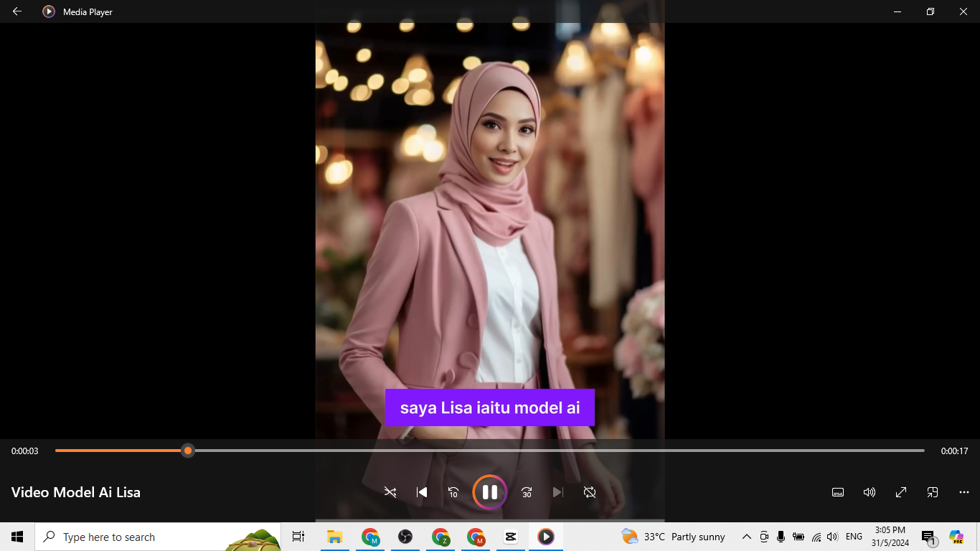Go back with the arrow button
The width and height of the screenshot is (980, 551).
(17, 11)
